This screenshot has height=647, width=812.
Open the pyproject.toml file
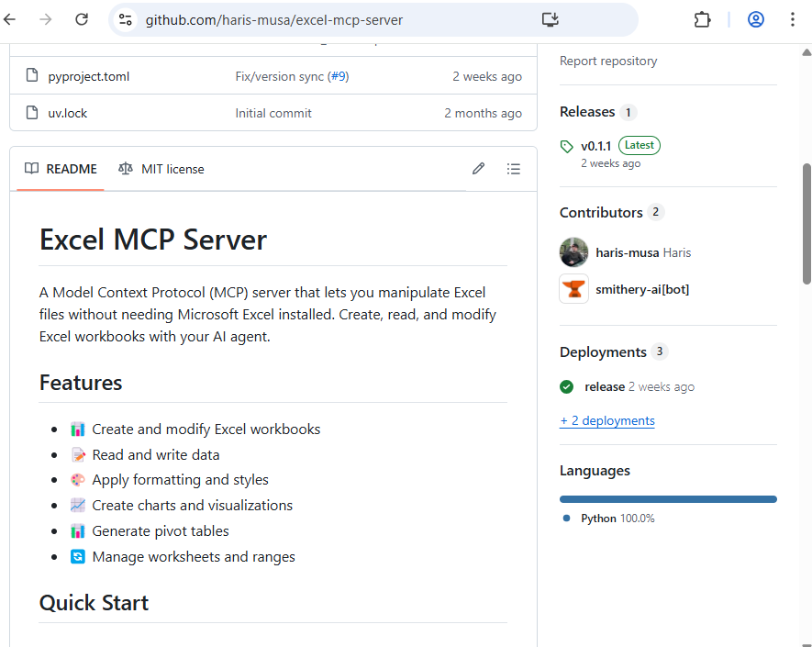(89, 77)
